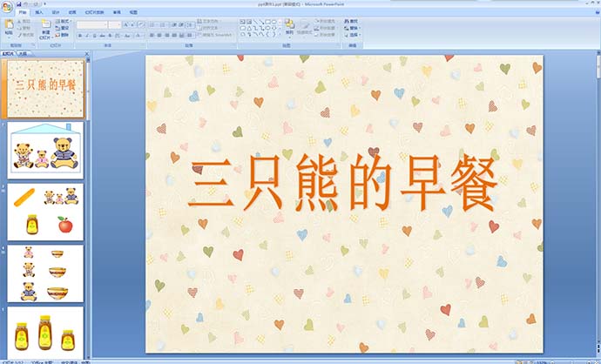
Task: Expand the Paste options arrow
Action: [10, 36]
